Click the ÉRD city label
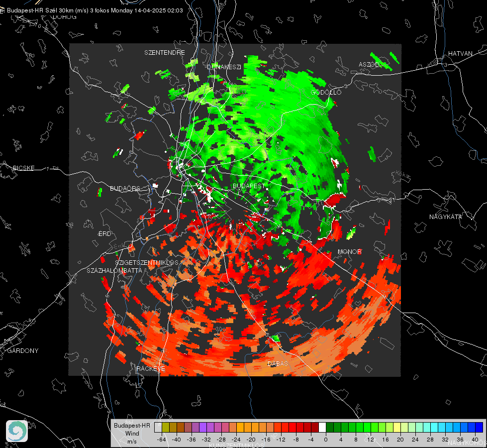The width and height of the screenshot is (487, 448). point(104,234)
